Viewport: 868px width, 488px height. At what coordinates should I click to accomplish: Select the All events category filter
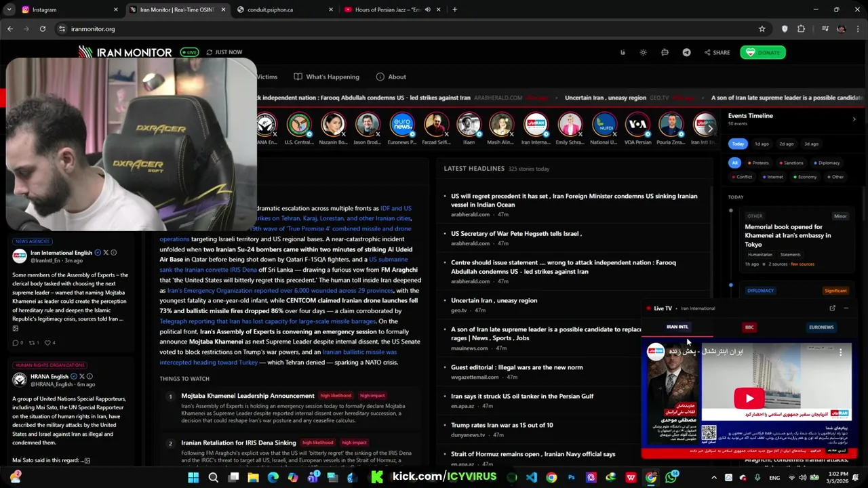click(x=734, y=163)
